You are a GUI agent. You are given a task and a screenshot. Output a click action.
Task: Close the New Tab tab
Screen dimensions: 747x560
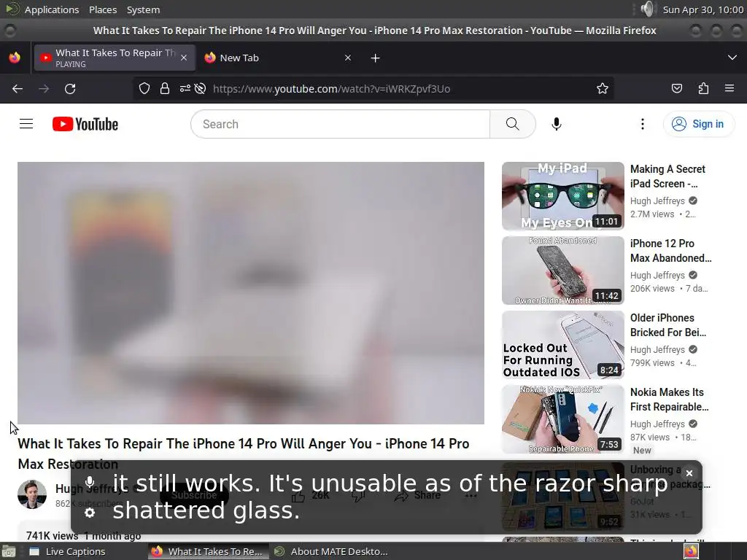tap(348, 58)
